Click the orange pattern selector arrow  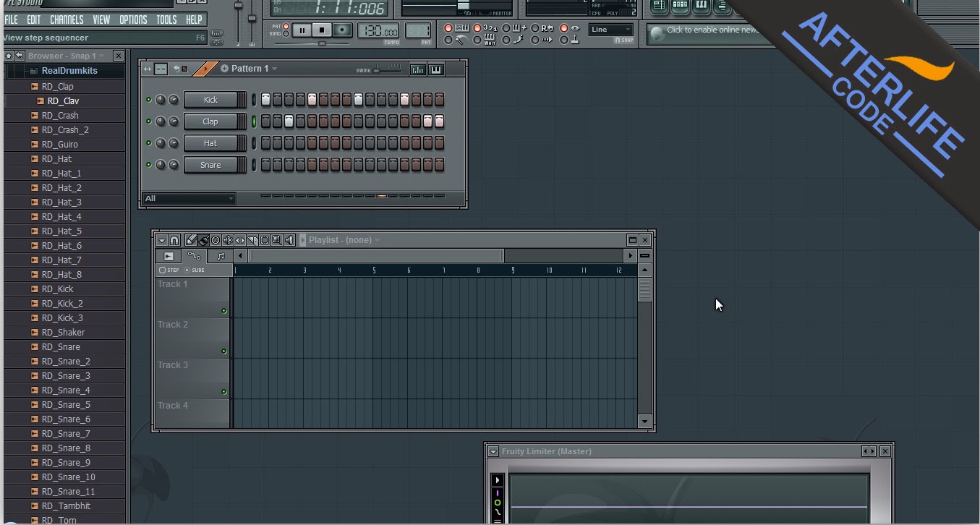point(205,69)
